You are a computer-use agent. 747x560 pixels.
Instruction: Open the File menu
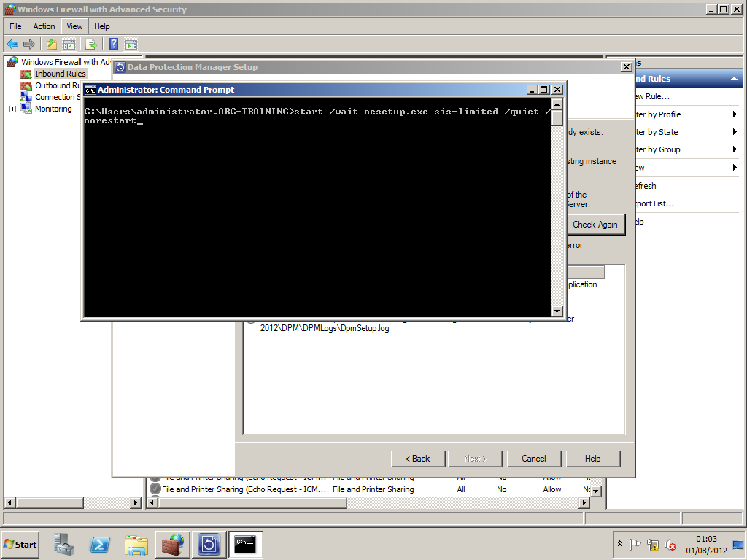[16, 27]
